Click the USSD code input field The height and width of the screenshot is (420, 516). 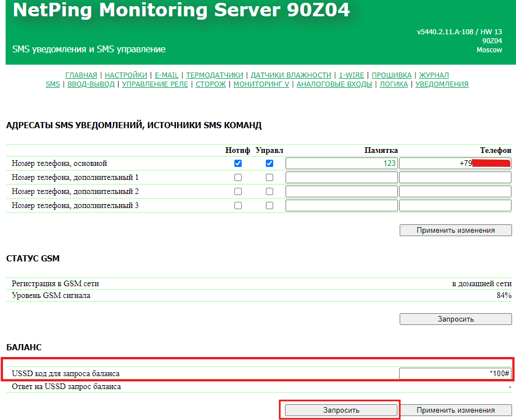point(455,373)
